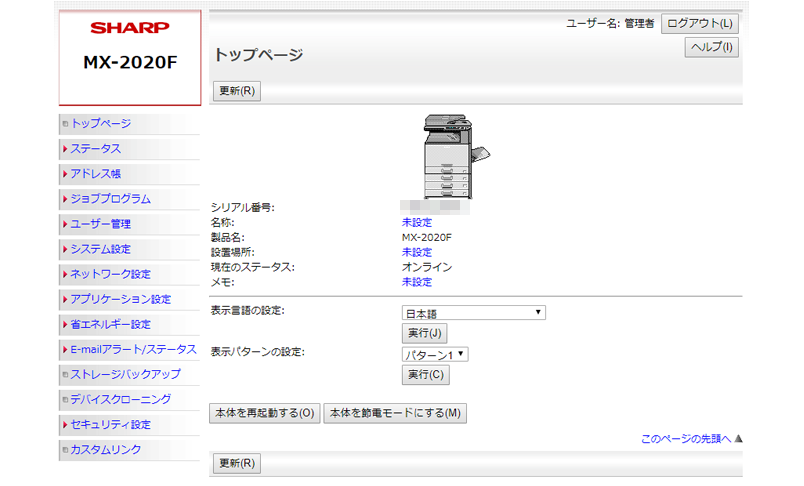This screenshot has height=486, width=804.
Task: Go to ストレージバックアップ page
Action: [125, 374]
